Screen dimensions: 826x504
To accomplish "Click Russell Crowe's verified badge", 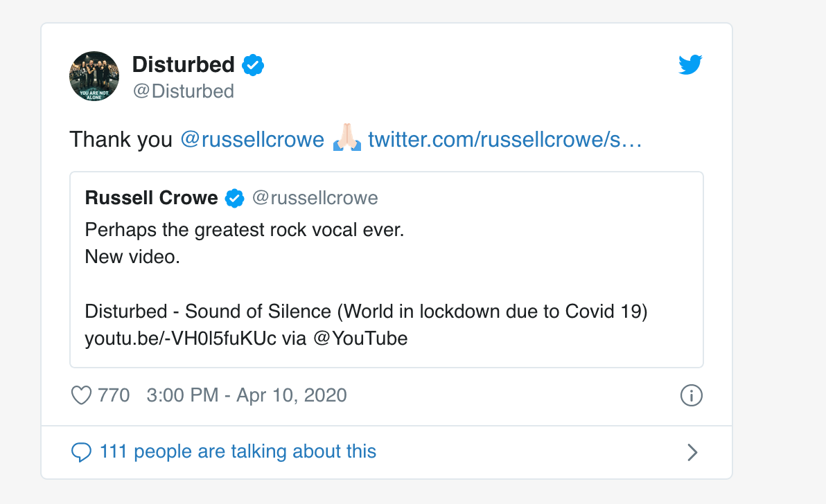I will click(x=234, y=198).
